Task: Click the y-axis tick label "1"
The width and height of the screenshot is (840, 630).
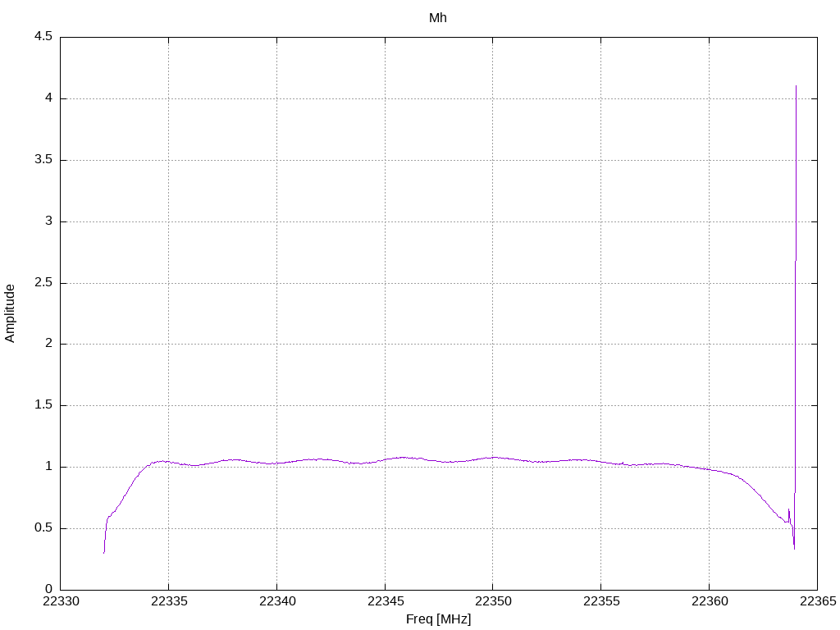Action: (48, 467)
